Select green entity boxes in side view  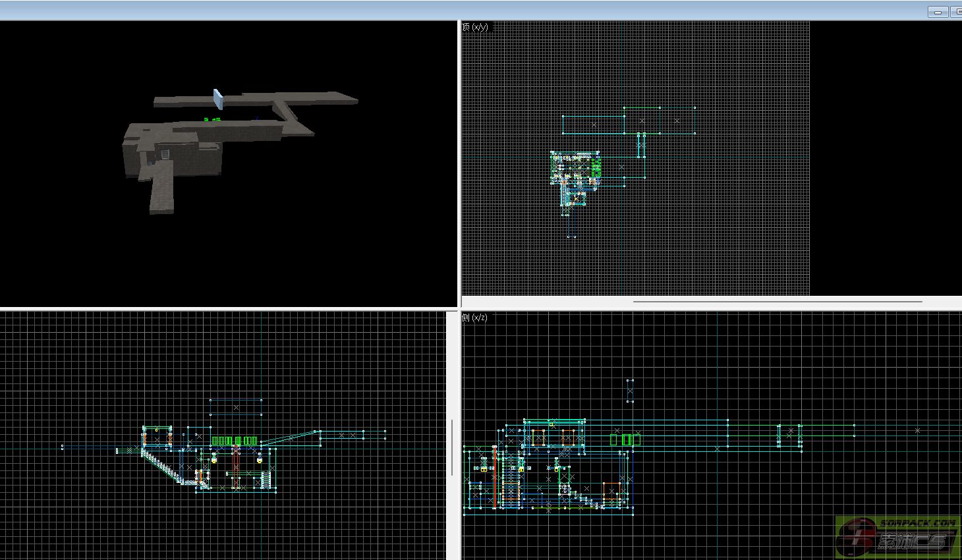click(x=625, y=439)
